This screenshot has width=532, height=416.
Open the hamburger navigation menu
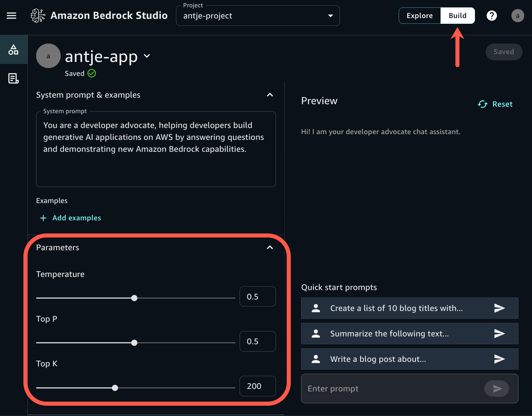pyautogui.click(x=11, y=16)
